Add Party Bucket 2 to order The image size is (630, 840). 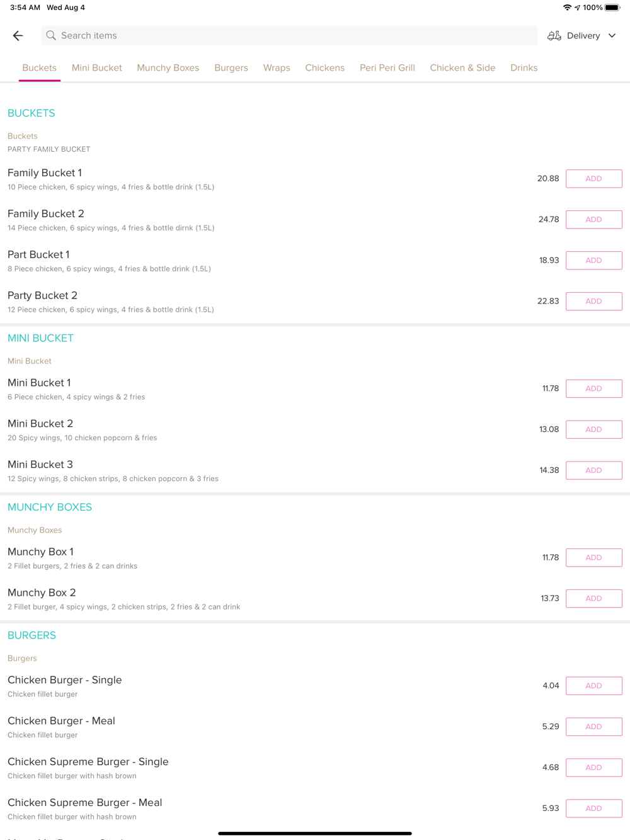[x=594, y=301]
